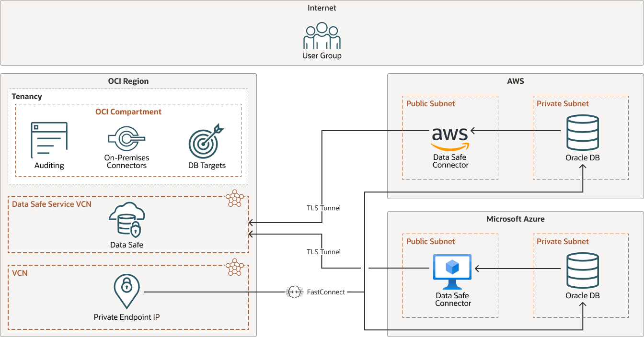Screen dimensions: 644x337
Task: Select the Auditing document icon
Action: coord(49,140)
